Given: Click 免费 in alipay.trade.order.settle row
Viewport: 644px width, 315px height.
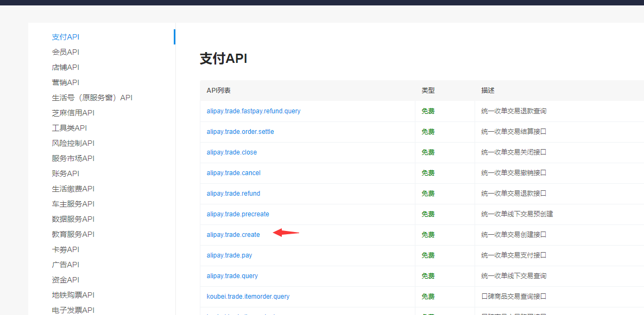Looking at the screenshot, I should coord(428,132).
